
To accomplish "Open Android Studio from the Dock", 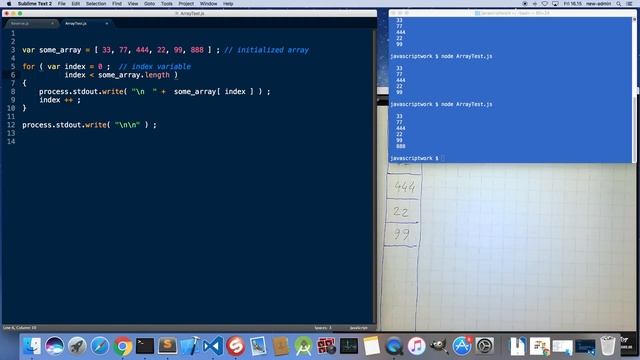I will pyautogui.click(x=303, y=346).
